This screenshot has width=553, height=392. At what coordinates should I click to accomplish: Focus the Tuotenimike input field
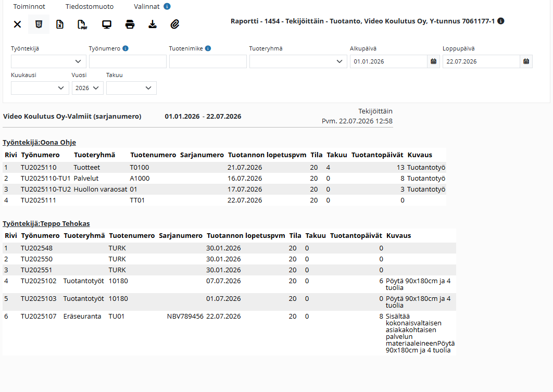click(x=208, y=61)
